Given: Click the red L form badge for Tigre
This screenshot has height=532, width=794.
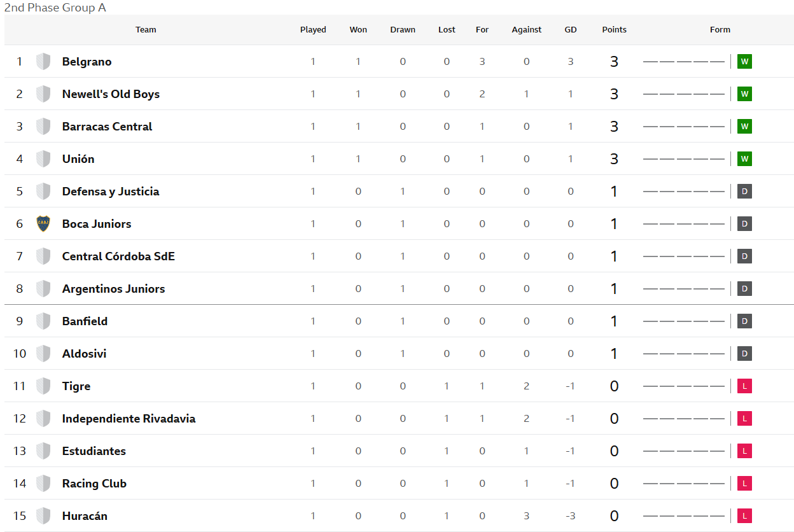Looking at the screenshot, I should tap(744, 386).
